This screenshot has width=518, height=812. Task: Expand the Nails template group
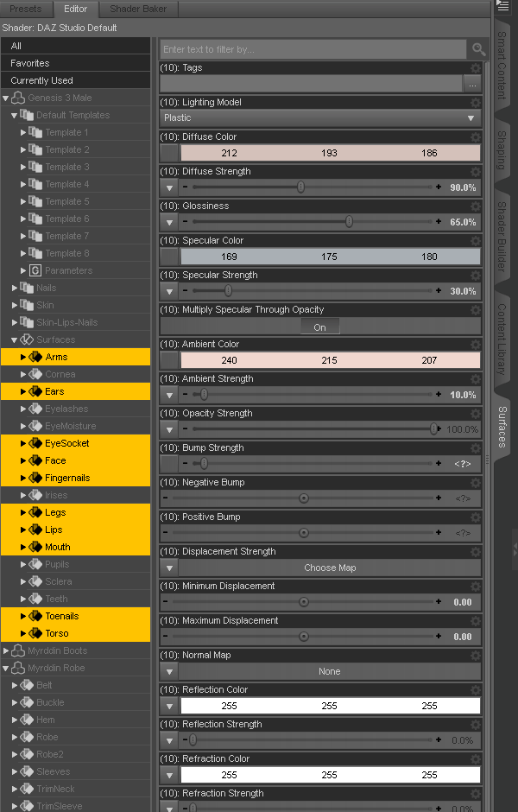[x=15, y=288]
